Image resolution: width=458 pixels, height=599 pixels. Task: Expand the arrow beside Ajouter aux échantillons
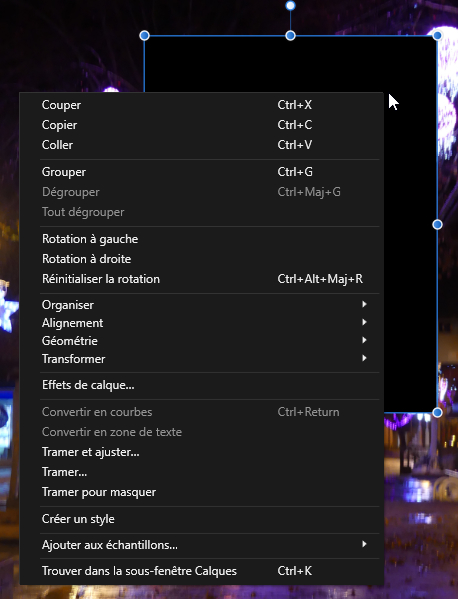(364, 544)
